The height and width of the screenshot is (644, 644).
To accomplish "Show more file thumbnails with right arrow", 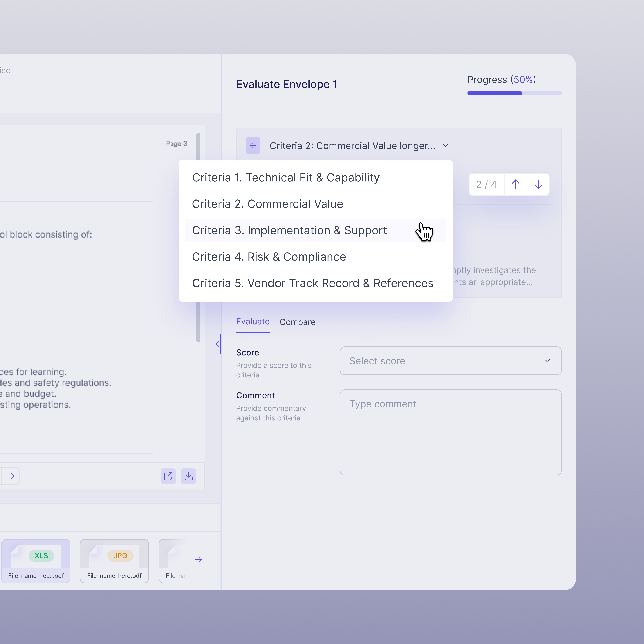I will 199,559.
